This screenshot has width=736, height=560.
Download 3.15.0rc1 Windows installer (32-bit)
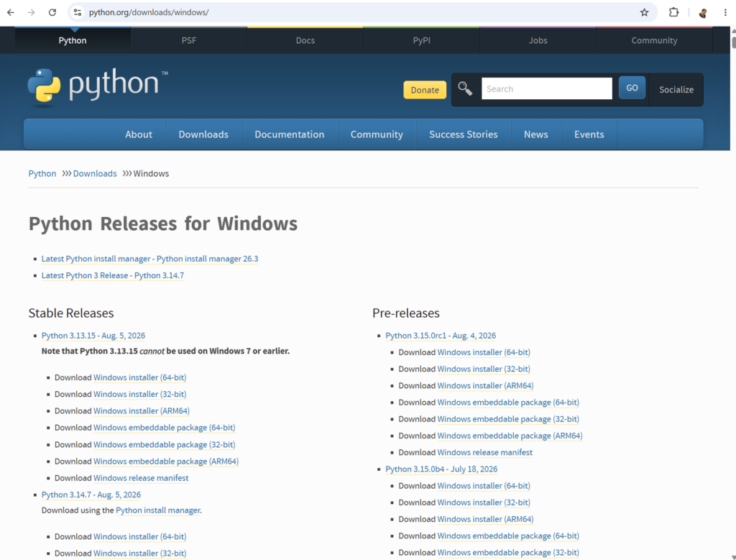click(x=484, y=369)
